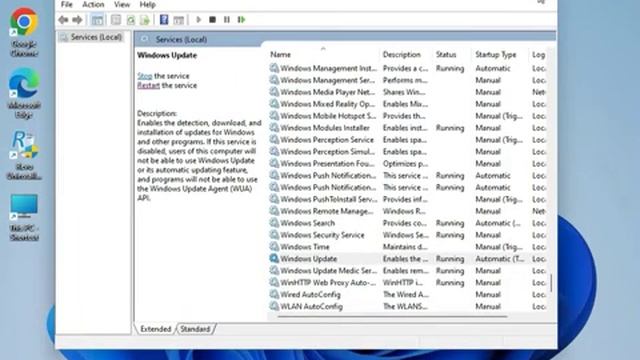Click the Stop the service link

coord(145,76)
